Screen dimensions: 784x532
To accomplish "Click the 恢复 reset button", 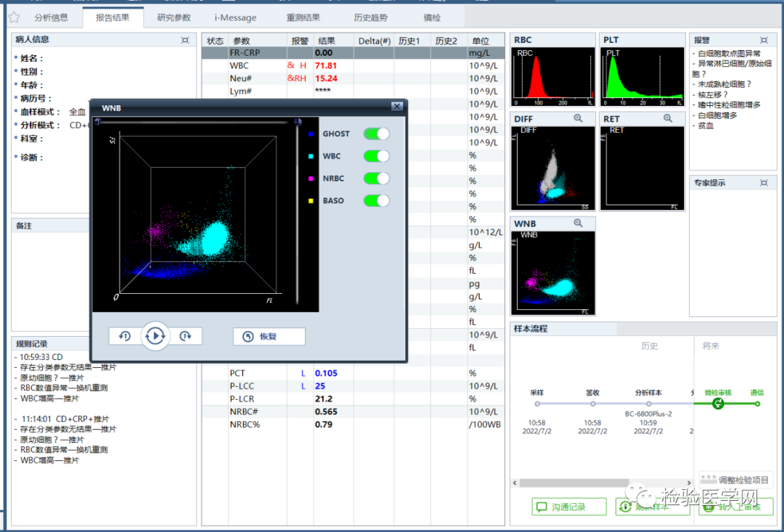I will [x=269, y=336].
